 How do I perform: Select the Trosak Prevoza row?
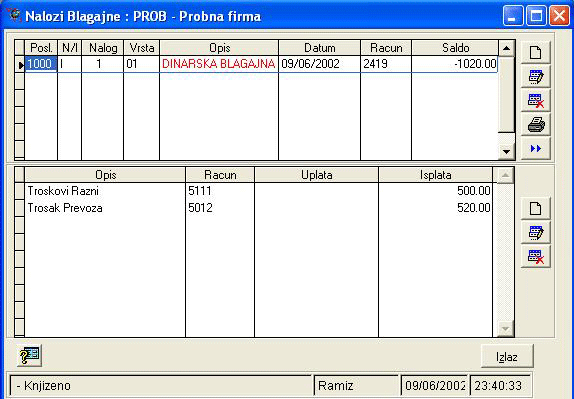tap(258, 208)
